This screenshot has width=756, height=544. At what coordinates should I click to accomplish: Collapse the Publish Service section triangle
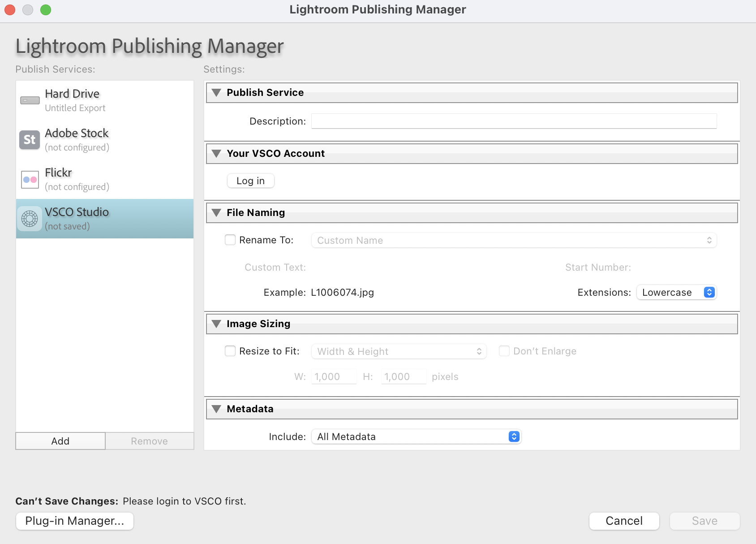tap(216, 93)
